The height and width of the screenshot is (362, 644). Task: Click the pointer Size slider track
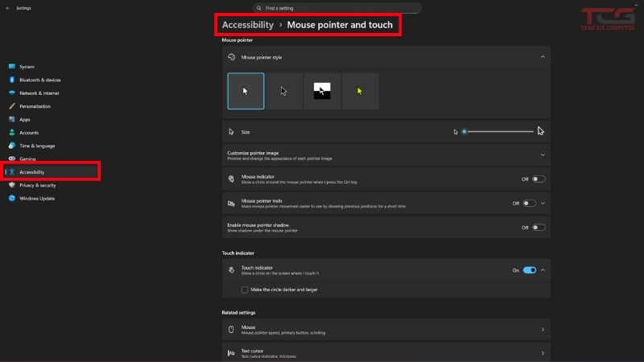pos(499,131)
